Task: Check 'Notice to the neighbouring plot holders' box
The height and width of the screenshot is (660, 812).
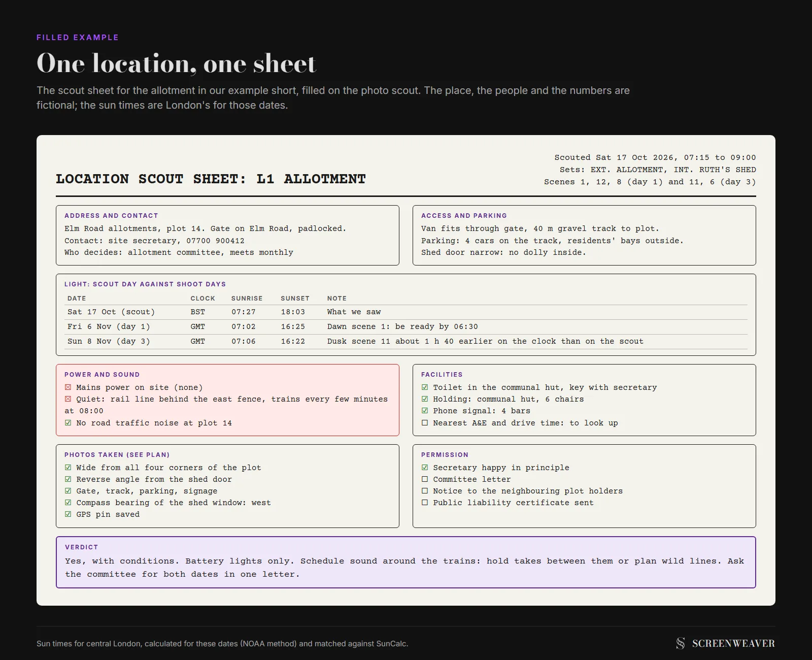Action: click(425, 491)
